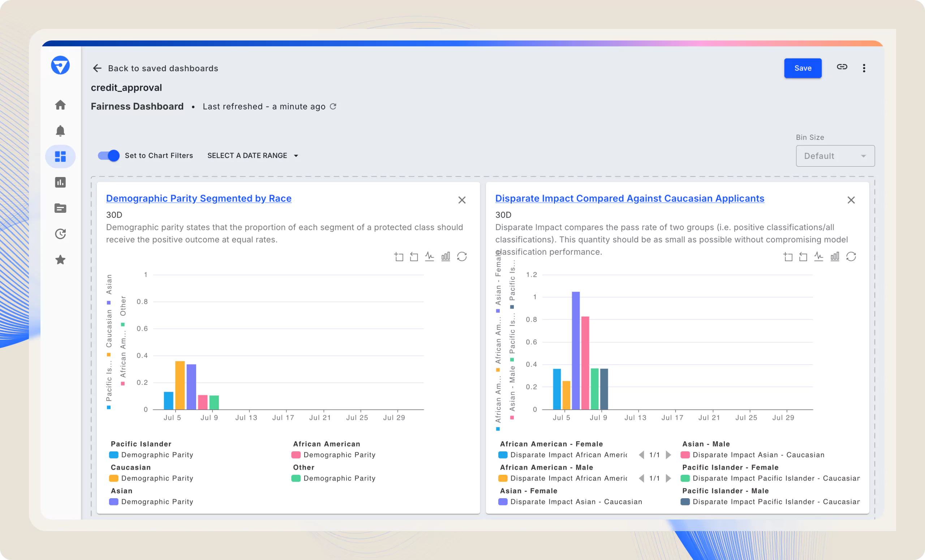Click the orange Caucasian bar in Demographic Parity chart
925x560 pixels.
coord(180,385)
